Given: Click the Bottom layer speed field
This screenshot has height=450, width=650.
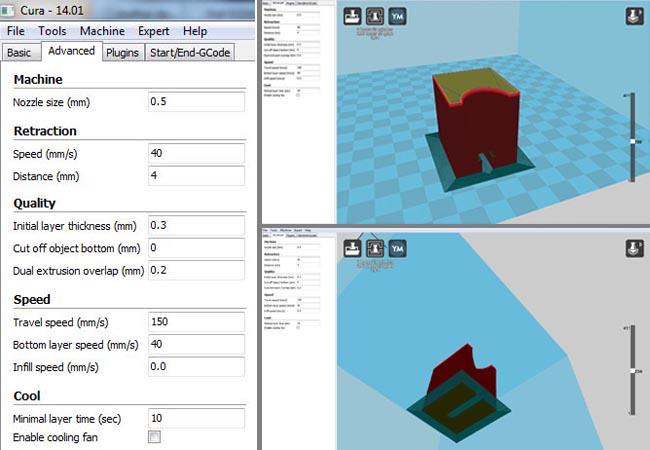Looking at the screenshot, I should tap(196, 344).
